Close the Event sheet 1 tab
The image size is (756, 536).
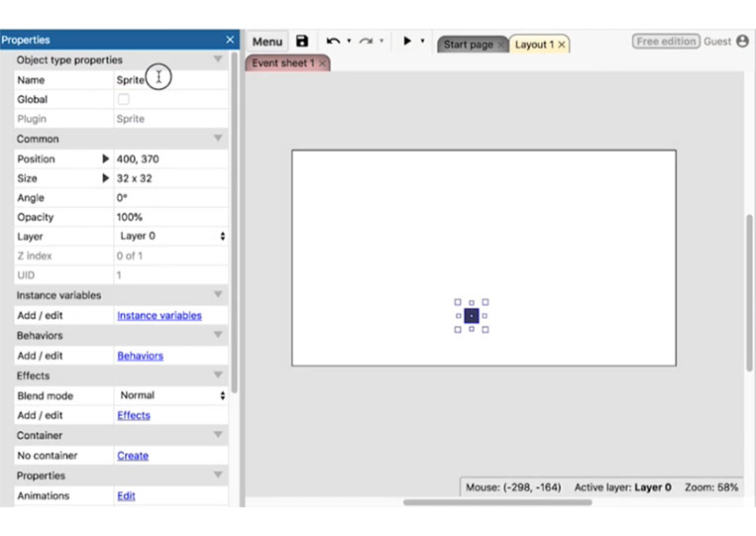click(322, 63)
